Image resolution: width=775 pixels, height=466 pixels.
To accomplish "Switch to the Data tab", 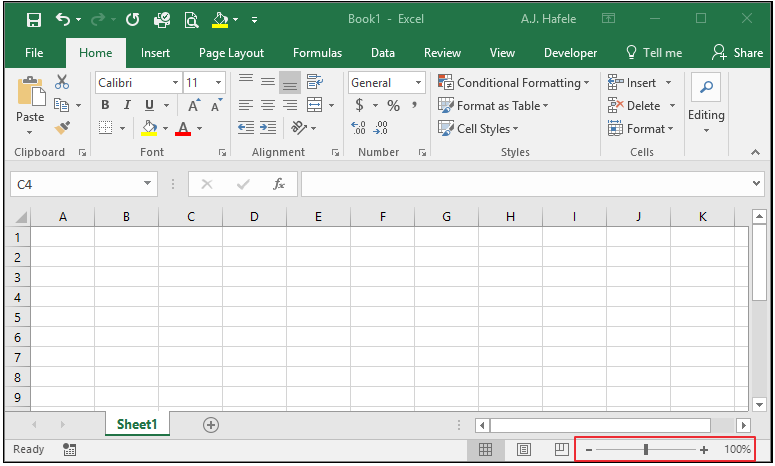I will [x=383, y=53].
